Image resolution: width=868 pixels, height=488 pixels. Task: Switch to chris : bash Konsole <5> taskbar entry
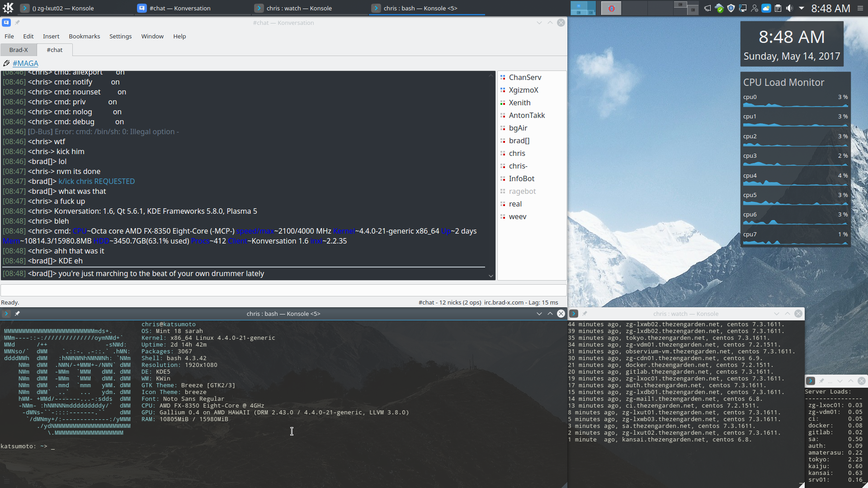(x=427, y=8)
